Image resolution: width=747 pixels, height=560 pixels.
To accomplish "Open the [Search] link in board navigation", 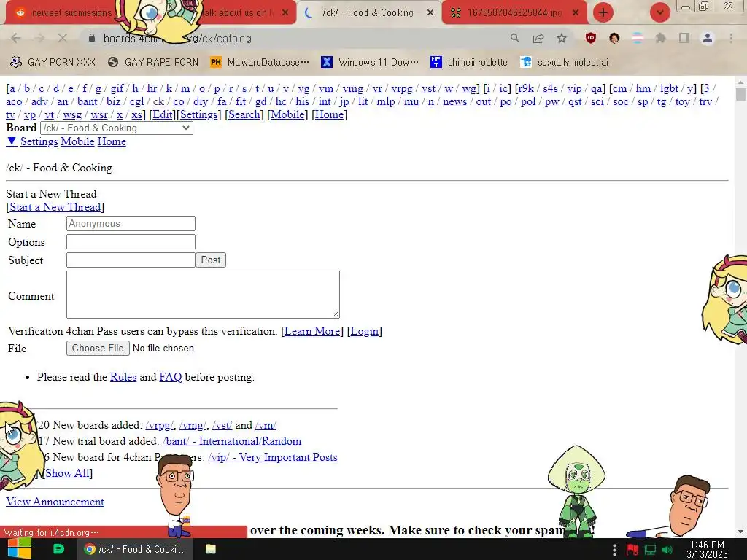I will pos(244,114).
